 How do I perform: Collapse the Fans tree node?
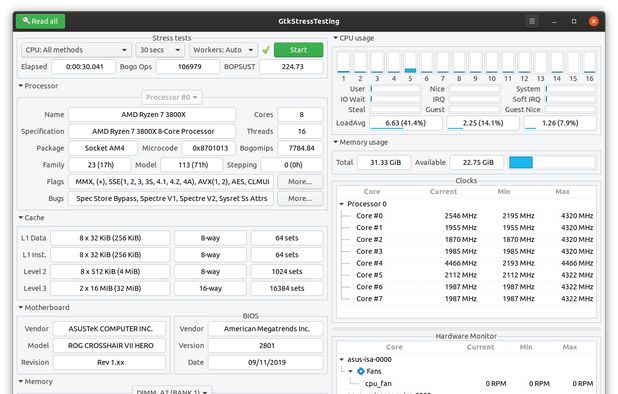click(350, 371)
